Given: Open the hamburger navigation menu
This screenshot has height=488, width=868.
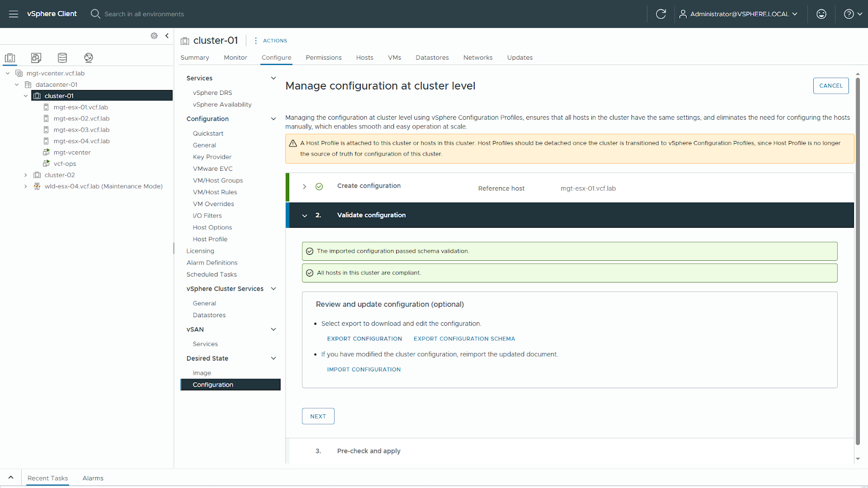Looking at the screenshot, I should [14, 14].
